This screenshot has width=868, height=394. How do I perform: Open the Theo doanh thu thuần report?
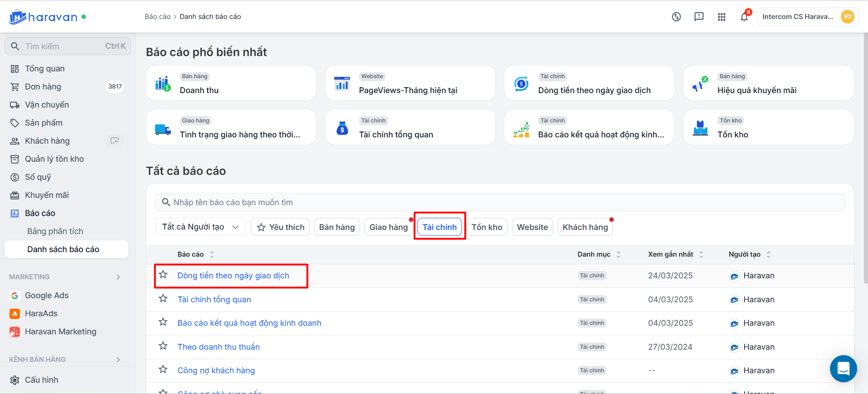[x=218, y=347]
